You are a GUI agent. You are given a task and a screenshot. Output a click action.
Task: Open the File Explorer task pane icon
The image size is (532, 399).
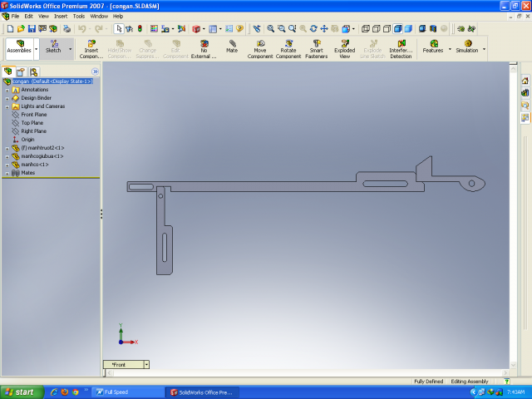click(525, 106)
